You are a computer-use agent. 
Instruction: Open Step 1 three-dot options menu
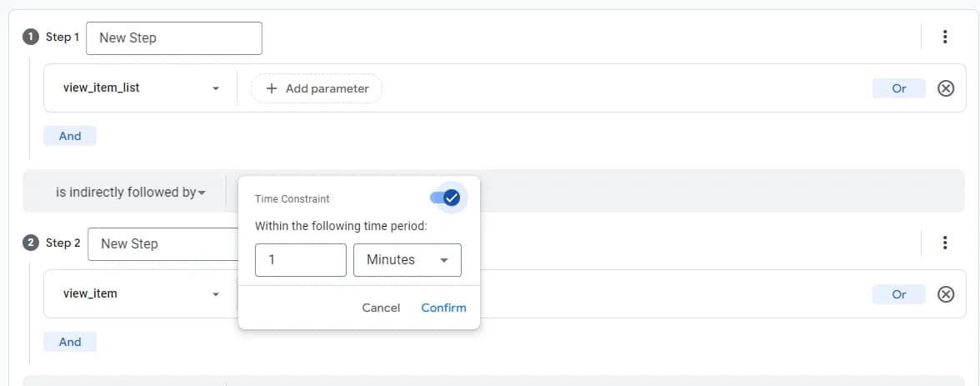[944, 38]
